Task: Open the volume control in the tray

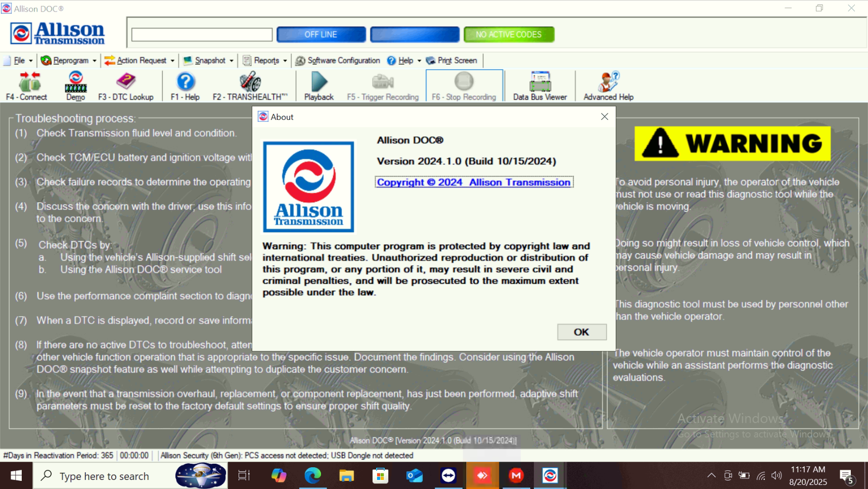Action: pos(776,475)
